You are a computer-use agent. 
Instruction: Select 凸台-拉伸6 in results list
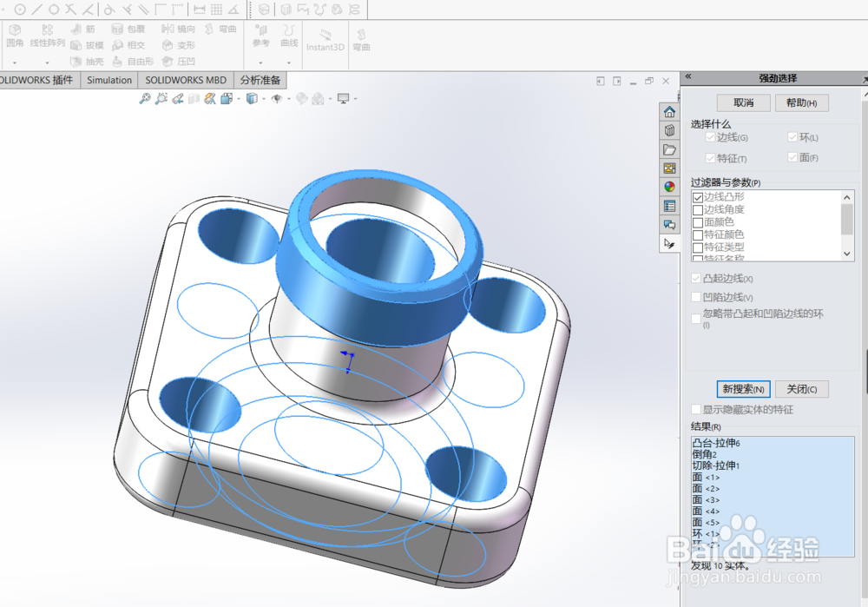point(716,443)
